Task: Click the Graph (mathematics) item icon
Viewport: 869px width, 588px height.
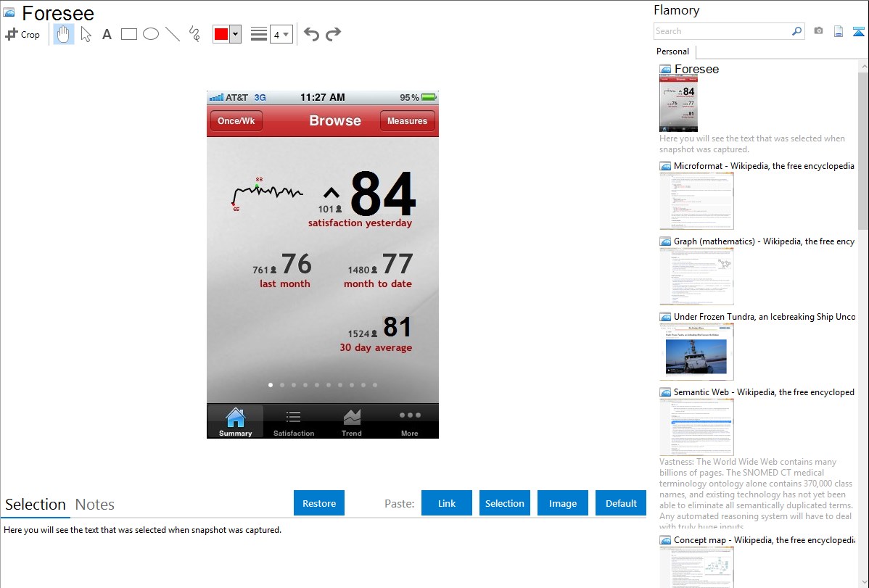Action: pos(666,241)
